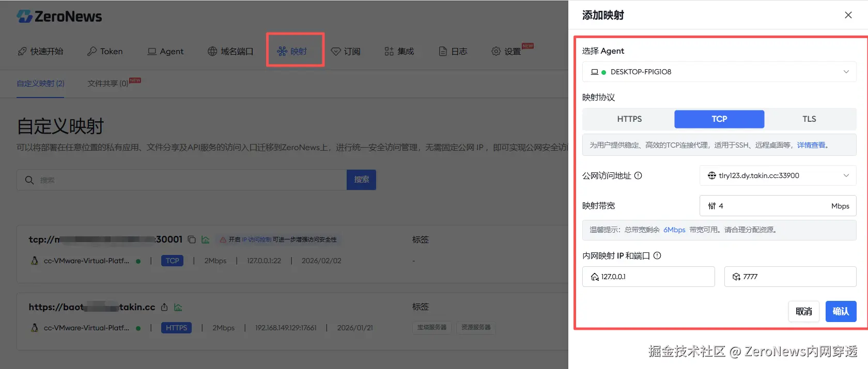Open the Token nav item
Image resolution: width=868 pixels, height=369 pixels.
tap(105, 51)
